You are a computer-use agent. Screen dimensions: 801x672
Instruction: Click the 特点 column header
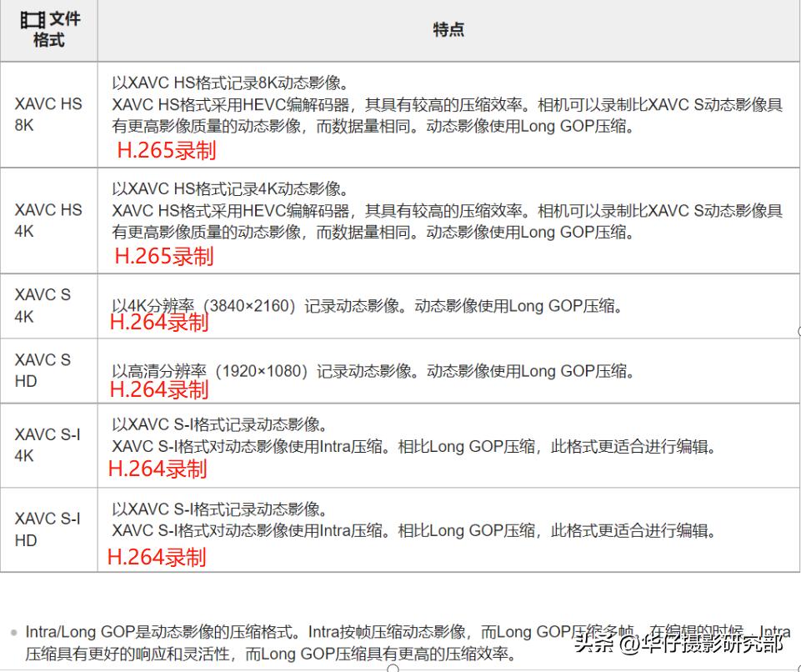(x=448, y=29)
